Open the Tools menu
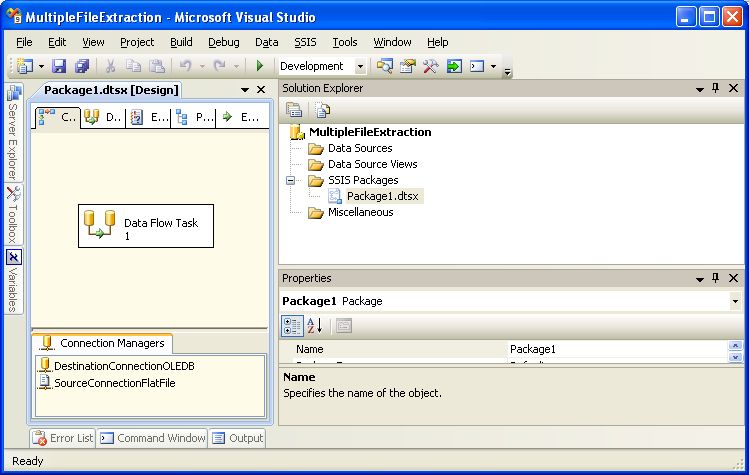749x475 pixels. [345, 42]
